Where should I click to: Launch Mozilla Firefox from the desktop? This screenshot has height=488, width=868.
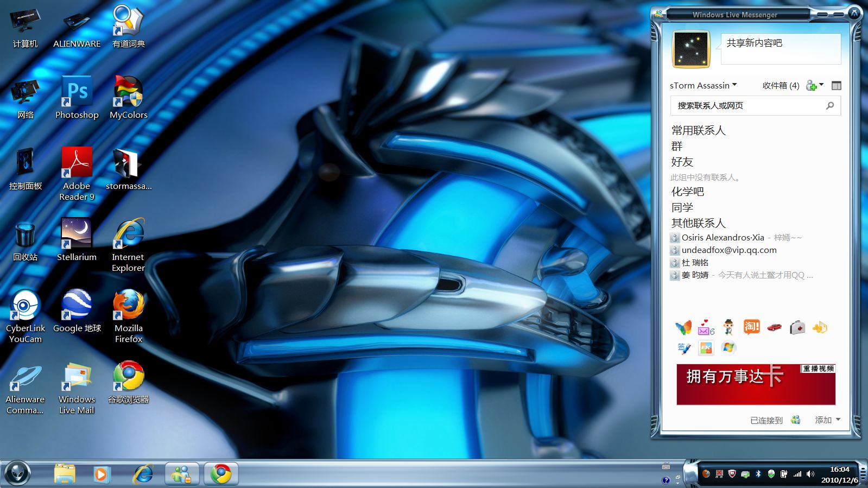point(129,316)
